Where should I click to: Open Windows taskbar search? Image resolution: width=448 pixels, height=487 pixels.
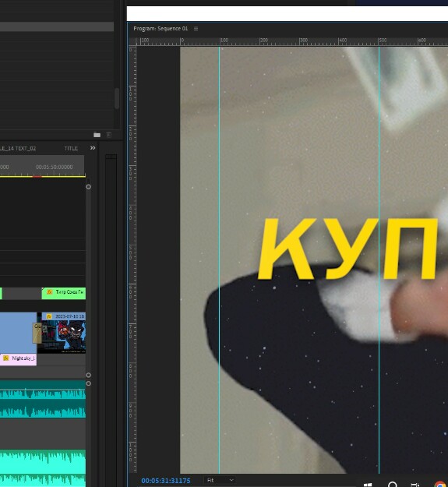click(393, 485)
